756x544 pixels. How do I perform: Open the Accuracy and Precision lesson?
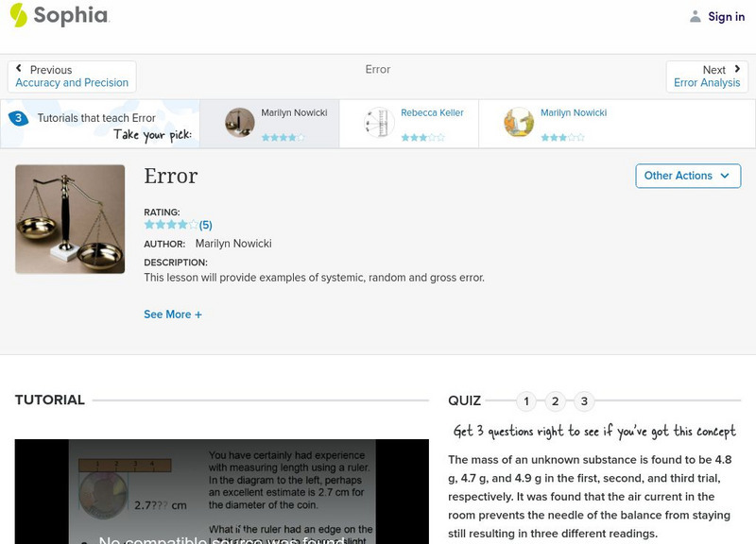72,82
